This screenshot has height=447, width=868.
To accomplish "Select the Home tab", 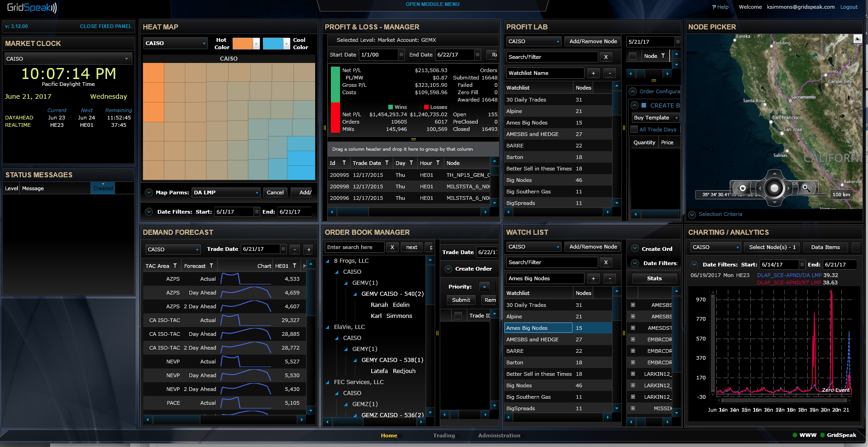I will (x=389, y=436).
